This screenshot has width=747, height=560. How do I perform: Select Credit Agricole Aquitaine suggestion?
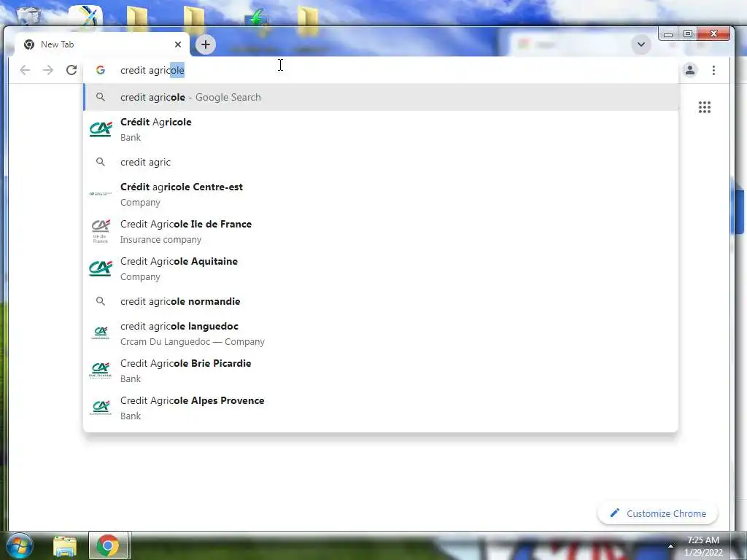(381, 268)
